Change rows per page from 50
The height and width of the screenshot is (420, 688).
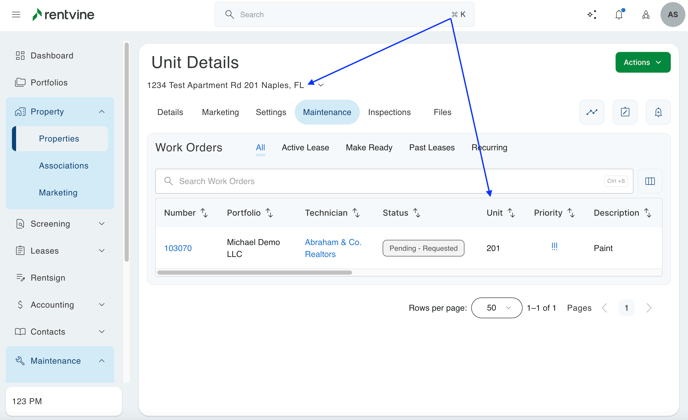tap(496, 308)
